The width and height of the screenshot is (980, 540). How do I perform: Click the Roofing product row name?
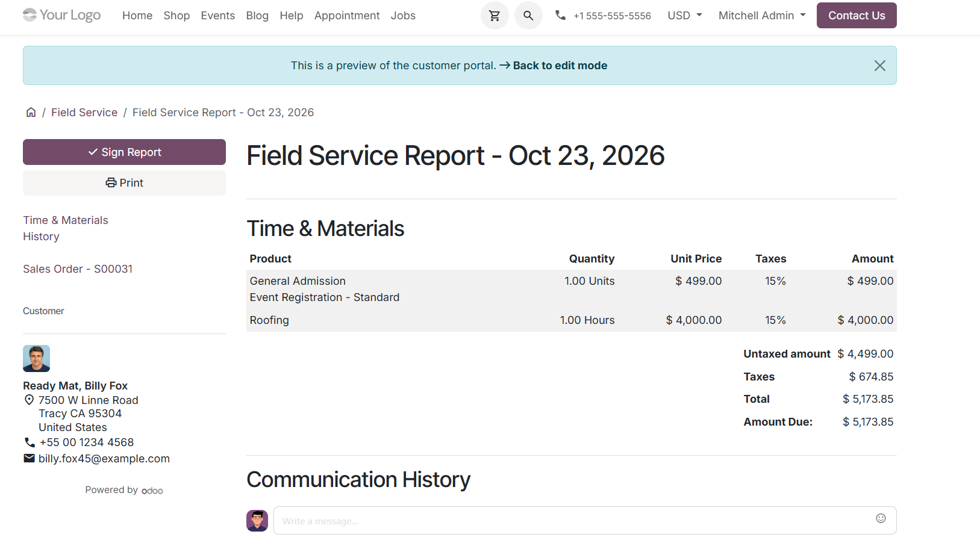pyautogui.click(x=269, y=320)
